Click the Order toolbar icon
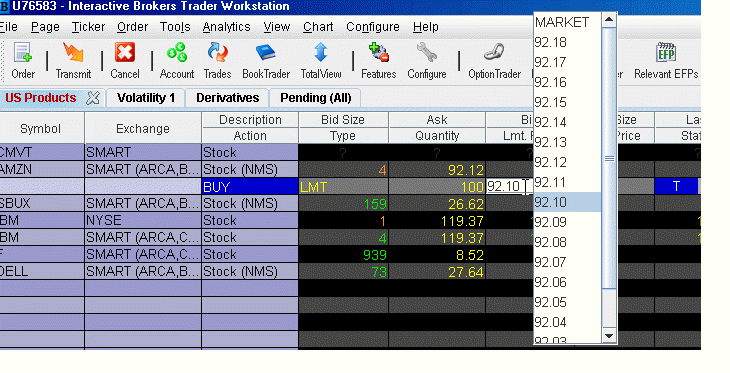Viewport: 730px width, 373px height. click(x=23, y=61)
